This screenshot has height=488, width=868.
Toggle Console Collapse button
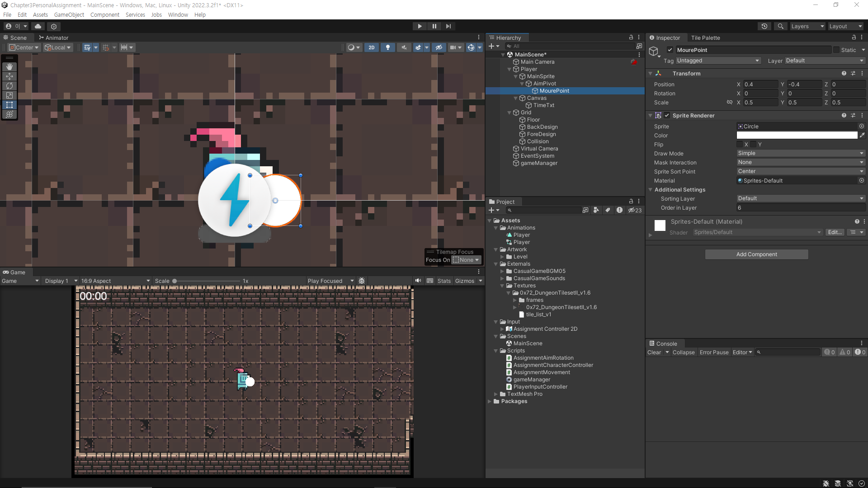click(684, 352)
